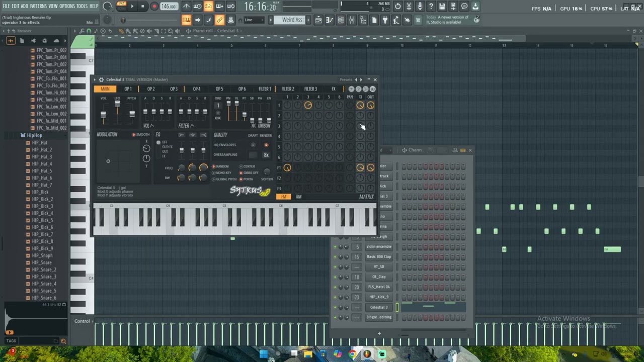Image resolution: width=644 pixels, height=362 pixels.
Task: Open Chrome from the Windows taskbar
Action: (352, 354)
